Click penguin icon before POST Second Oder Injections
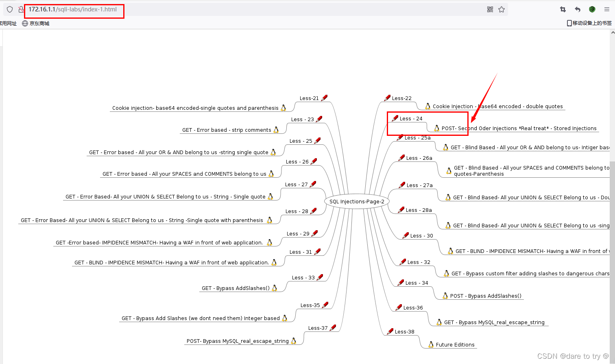The height and width of the screenshot is (364, 615). click(x=437, y=128)
